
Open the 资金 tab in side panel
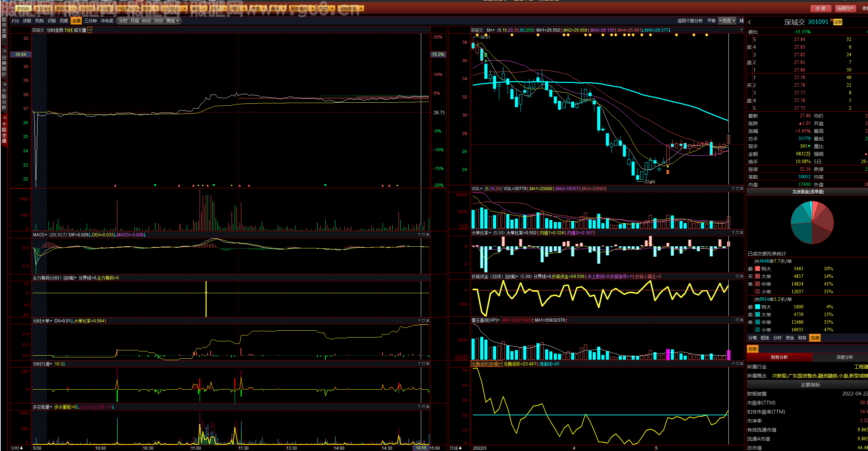[x=790, y=338]
